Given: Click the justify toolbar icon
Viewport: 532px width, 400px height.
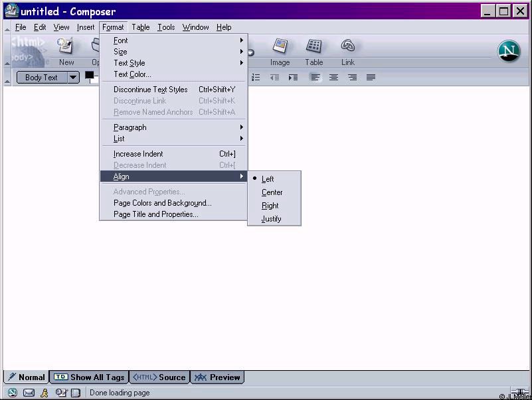Looking at the screenshot, I should [x=371, y=78].
